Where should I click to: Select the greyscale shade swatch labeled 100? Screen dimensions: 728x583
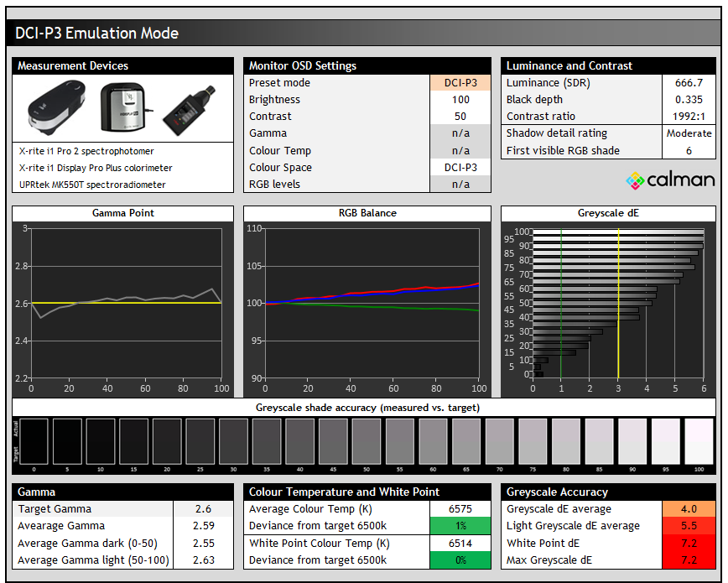pyautogui.click(x=699, y=442)
